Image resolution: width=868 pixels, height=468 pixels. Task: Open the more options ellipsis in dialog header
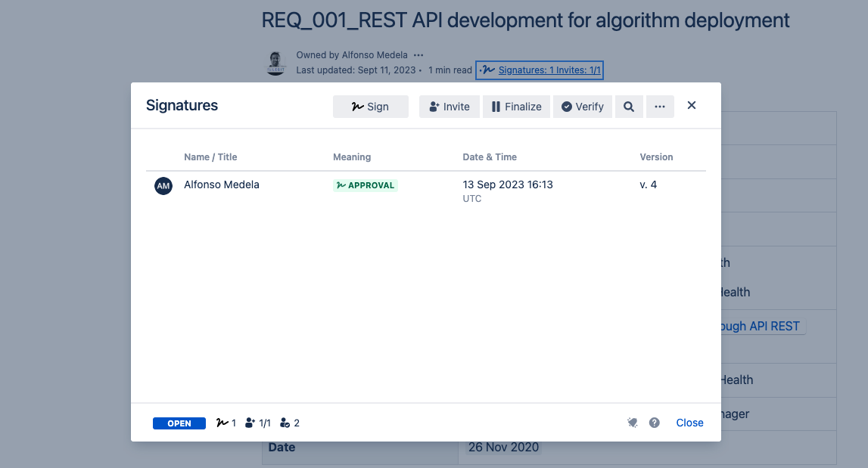[x=659, y=107]
